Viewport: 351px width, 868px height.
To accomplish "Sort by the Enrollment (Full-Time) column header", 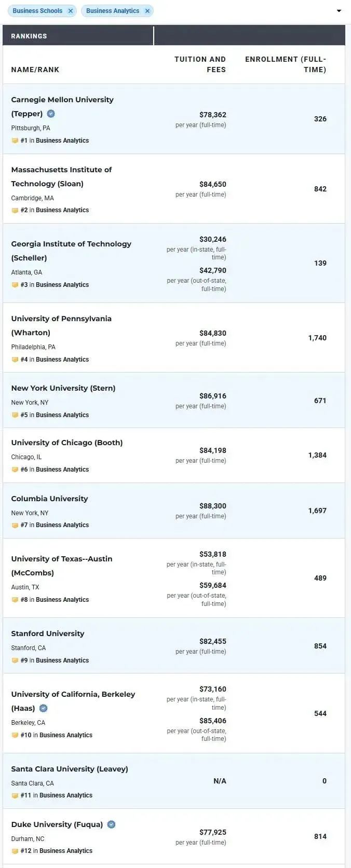I will [x=286, y=64].
